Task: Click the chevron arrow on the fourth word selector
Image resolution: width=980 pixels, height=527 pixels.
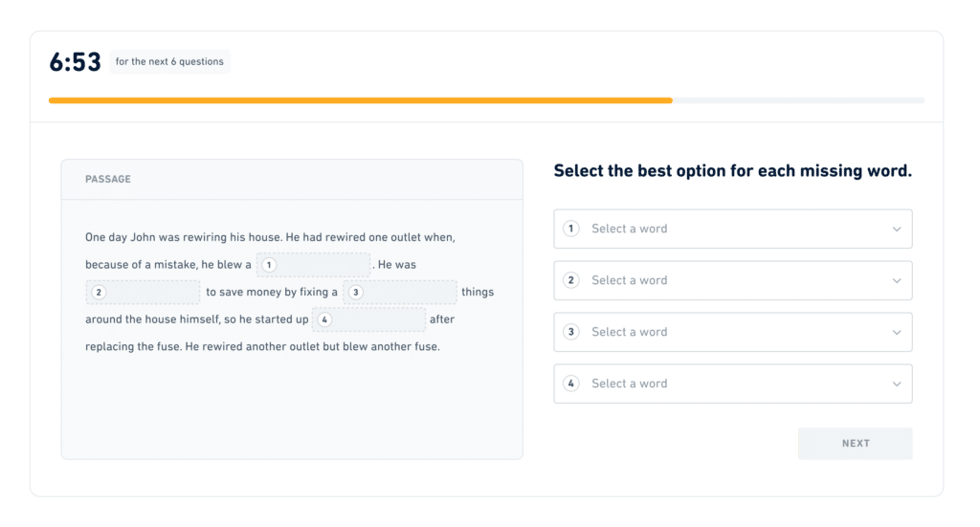Action: (896, 384)
